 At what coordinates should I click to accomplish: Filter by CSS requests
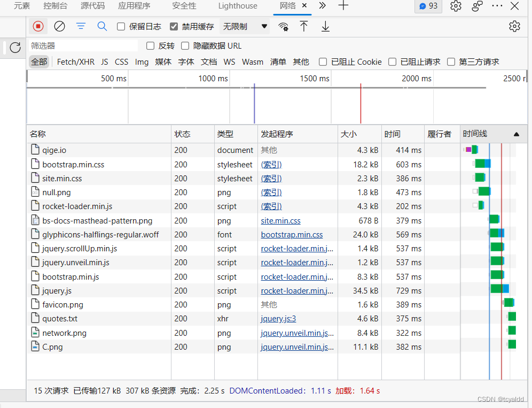click(x=121, y=62)
